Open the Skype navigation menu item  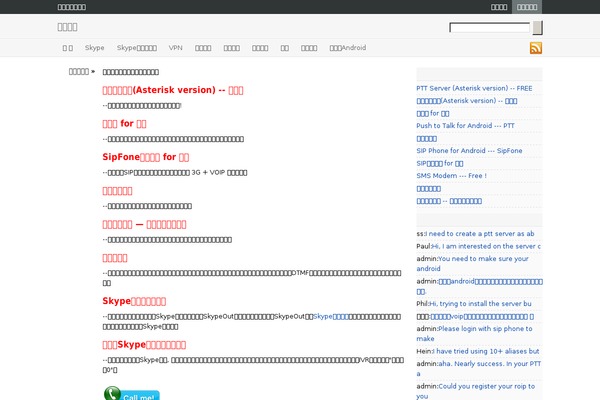95,48
